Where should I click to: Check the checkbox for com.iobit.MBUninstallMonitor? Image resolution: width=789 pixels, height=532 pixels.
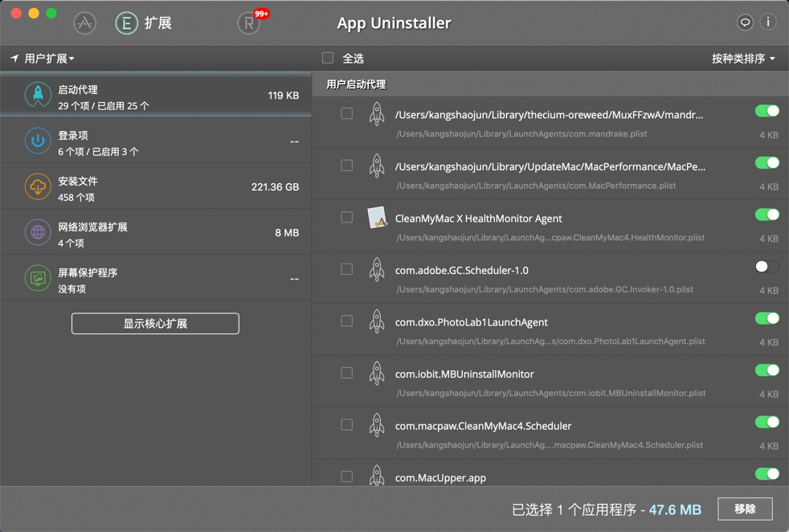346,373
